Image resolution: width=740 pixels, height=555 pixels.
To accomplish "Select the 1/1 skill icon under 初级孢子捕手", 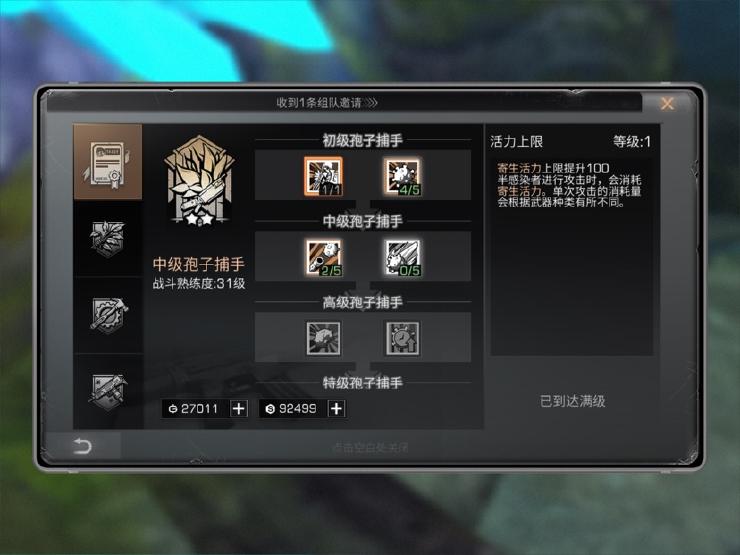I will [x=323, y=176].
